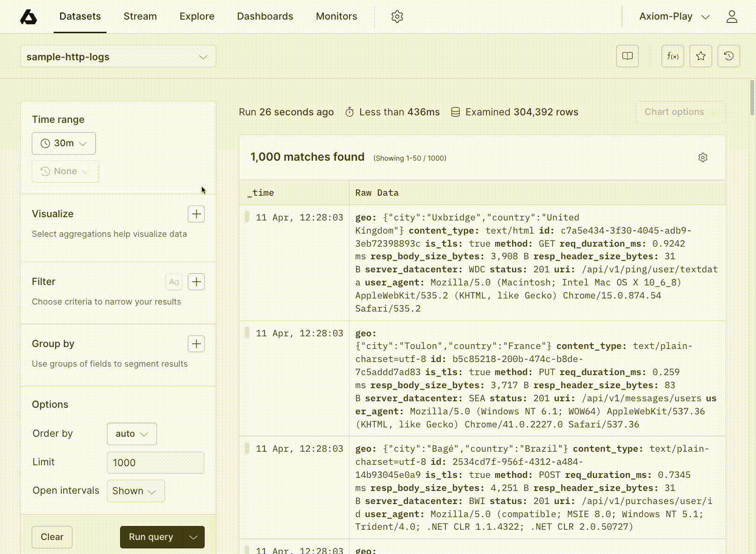
Task: Open the sample-http-logs dataset dropdown
Action: pos(118,57)
